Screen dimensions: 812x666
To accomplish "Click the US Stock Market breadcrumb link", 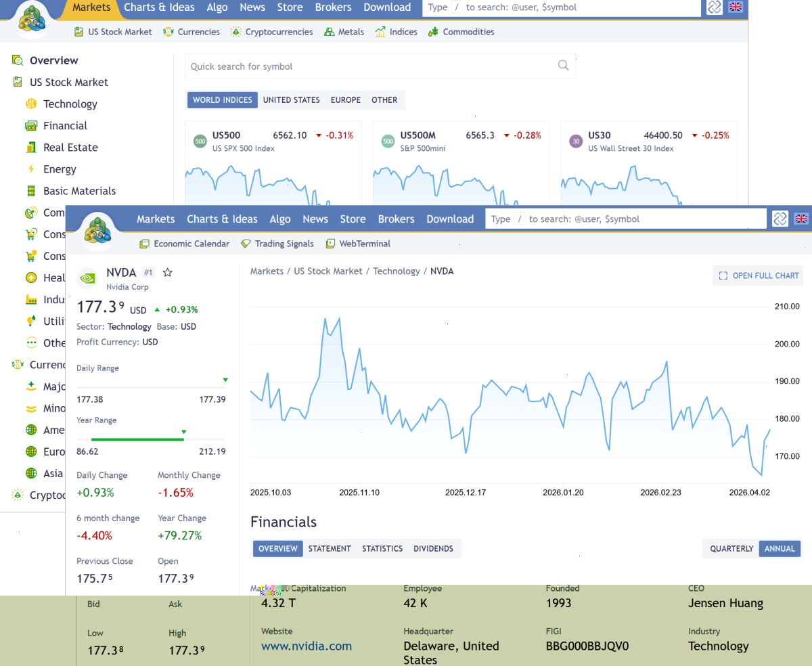I will click(x=328, y=271).
